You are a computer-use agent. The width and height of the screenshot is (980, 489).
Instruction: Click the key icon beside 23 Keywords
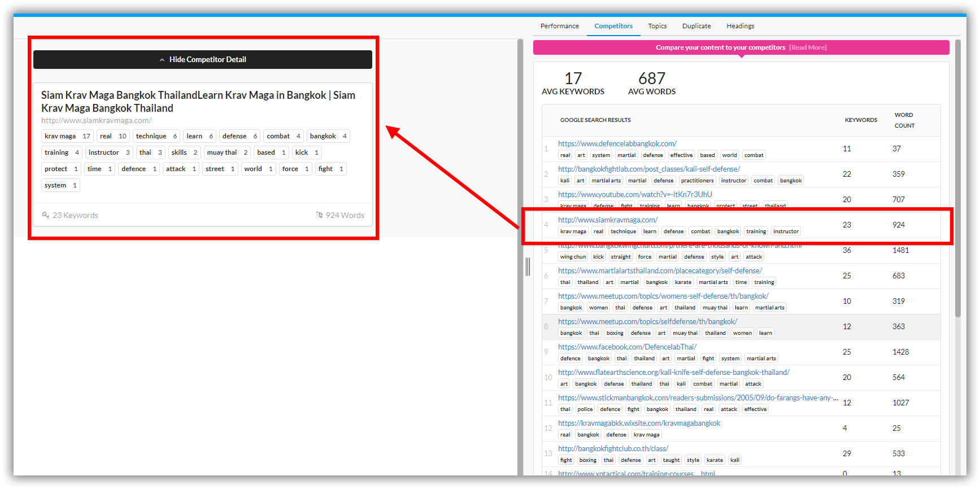(46, 215)
